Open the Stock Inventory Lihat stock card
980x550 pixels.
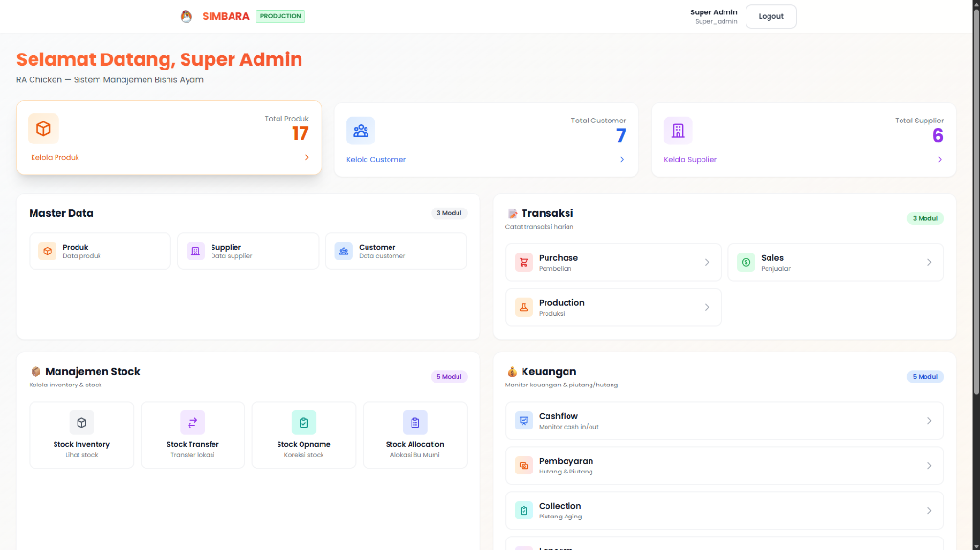click(x=81, y=435)
